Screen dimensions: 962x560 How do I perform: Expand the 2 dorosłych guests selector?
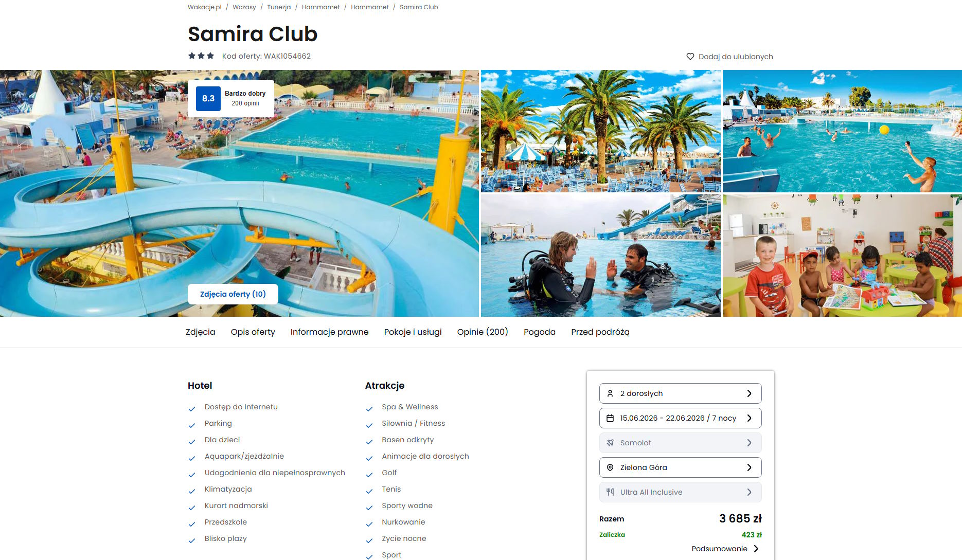680,393
